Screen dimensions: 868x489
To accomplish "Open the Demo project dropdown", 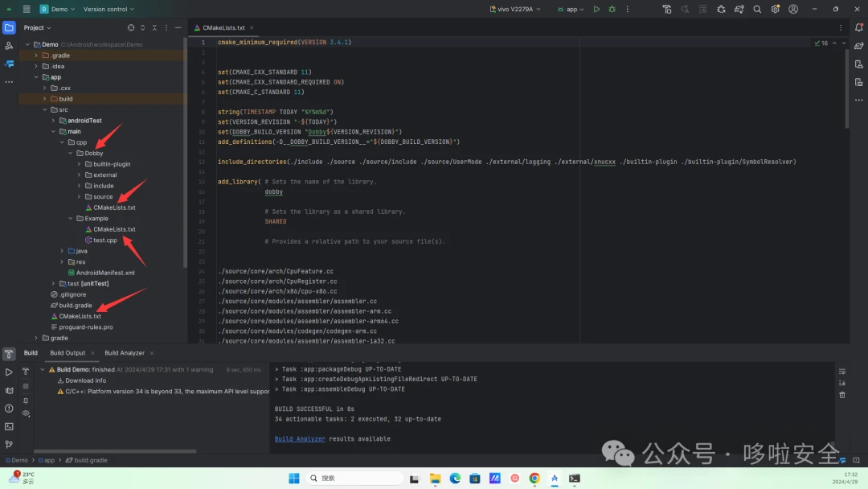I will click(x=58, y=10).
